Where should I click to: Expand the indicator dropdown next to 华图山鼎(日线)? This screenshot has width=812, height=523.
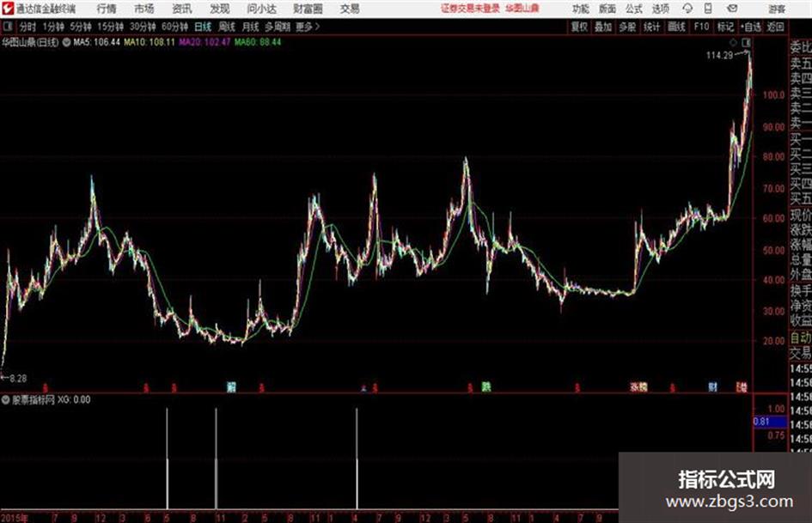66,42
